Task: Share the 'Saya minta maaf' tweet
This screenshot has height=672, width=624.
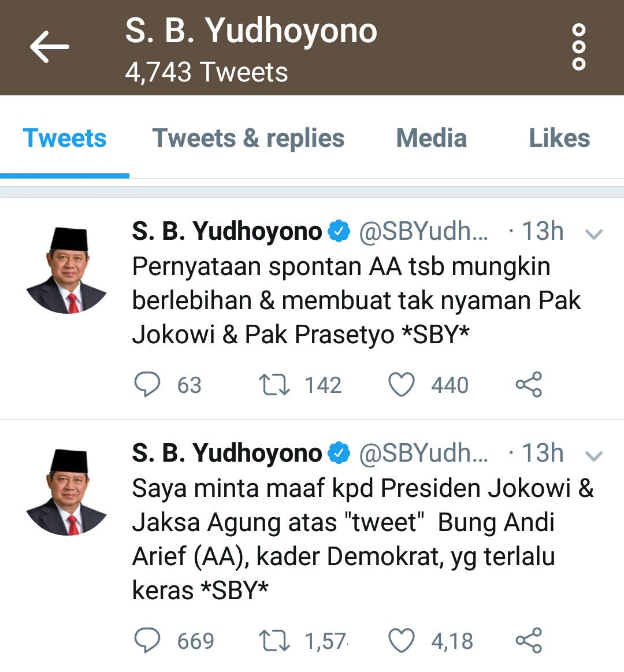Action: pos(529,640)
